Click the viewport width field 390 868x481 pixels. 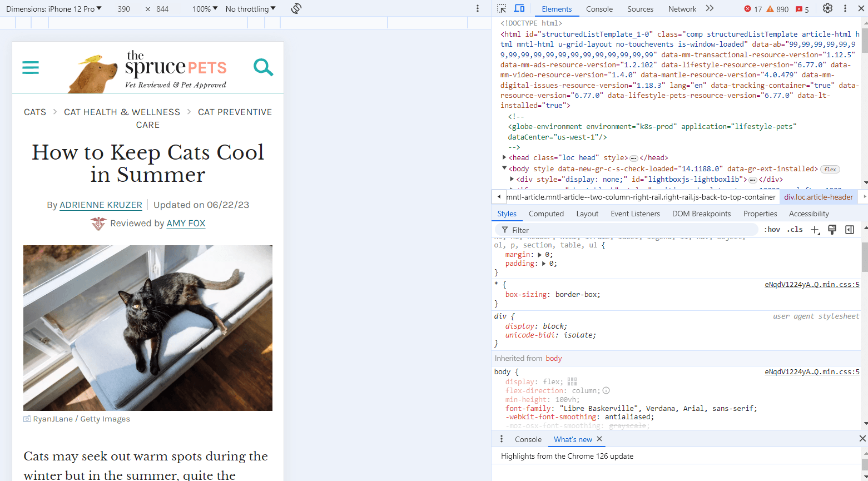pyautogui.click(x=124, y=9)
